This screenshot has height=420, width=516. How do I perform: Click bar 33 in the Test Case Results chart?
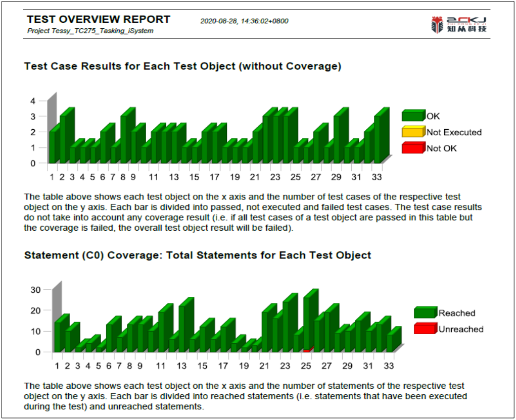378,139
